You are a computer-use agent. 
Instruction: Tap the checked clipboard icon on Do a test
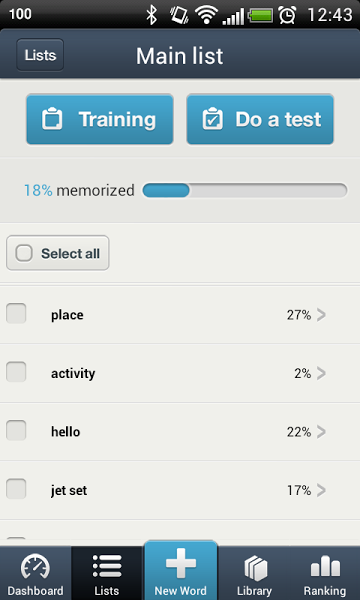tap(212, 119)
